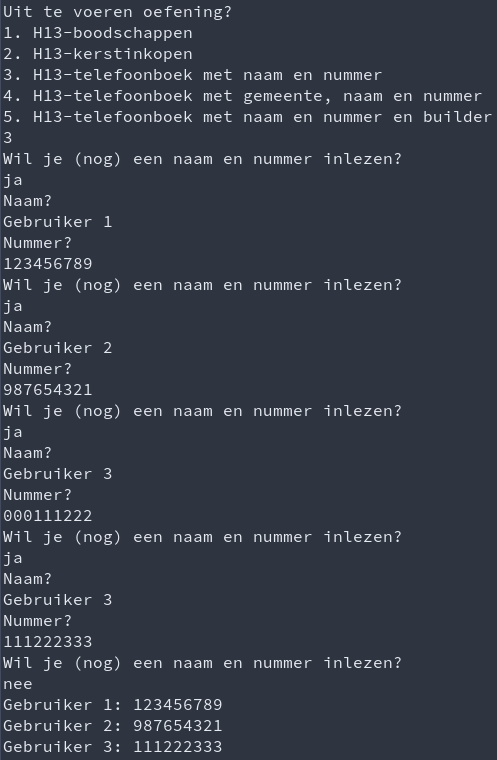Click the "Wil je (nog)" prompt above "nee"
The height and width of the screenshot is (760, 497).
(x=203, y=663)
